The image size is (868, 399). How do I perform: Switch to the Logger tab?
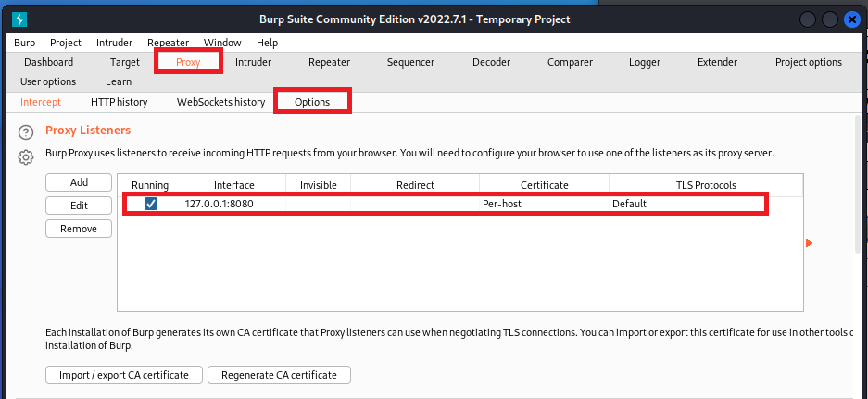coord(645,62)
